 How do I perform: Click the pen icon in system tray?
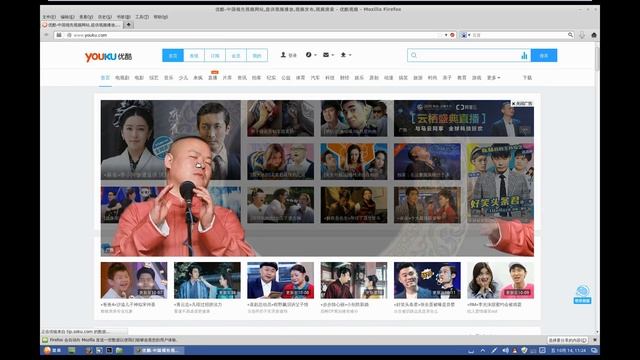click(x=494, y=350)
